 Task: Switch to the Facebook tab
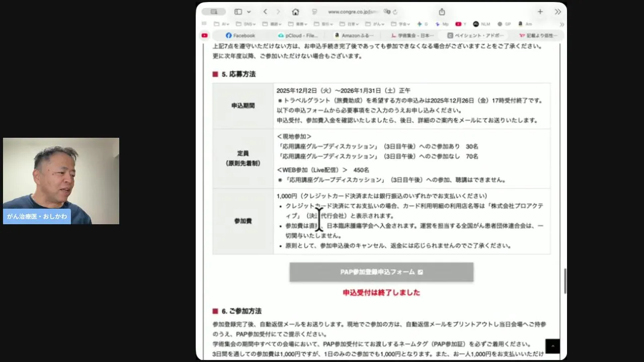tap(240, 36)
